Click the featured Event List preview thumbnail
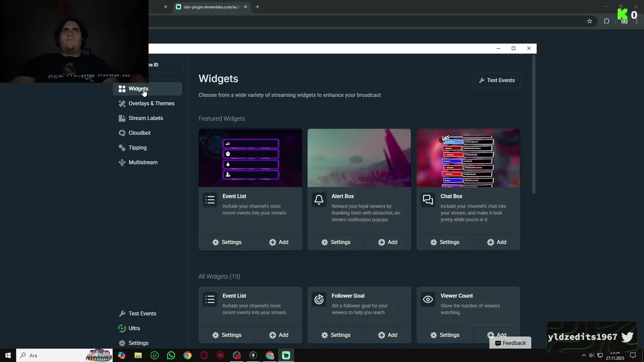Screen dimensions: 644x362 click(251, 158)
